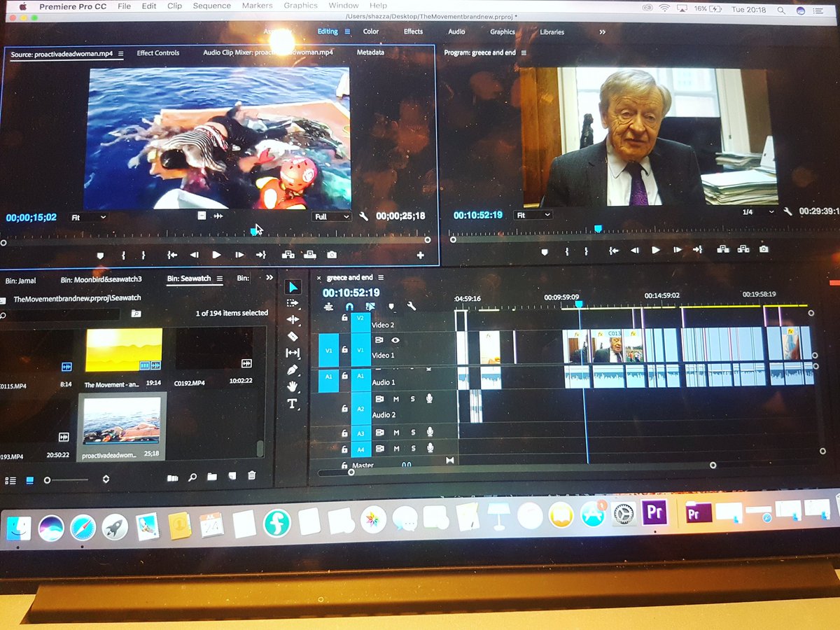Select the Track Select Forward tool
This screenshot has width=840, height=630.
[x=293, y=303]
